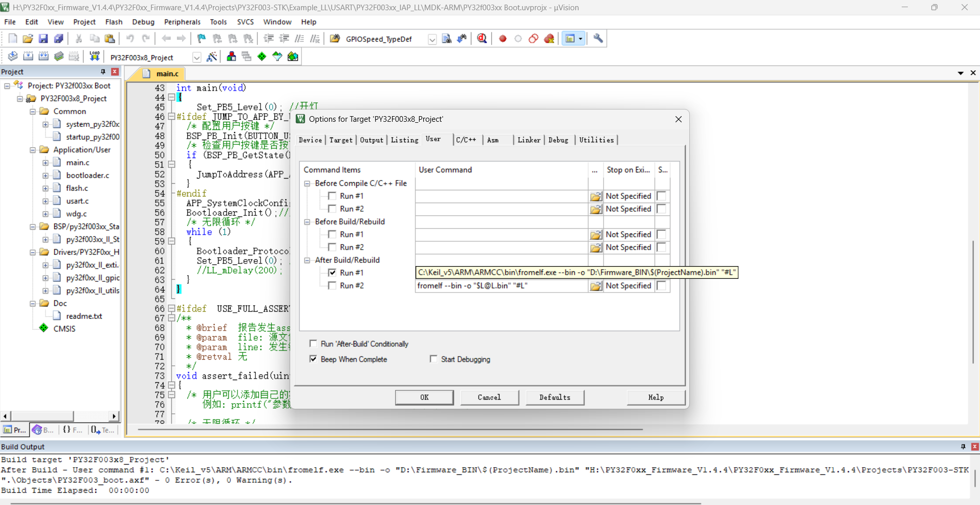Click the Defaults button

(x=555, y=397)
